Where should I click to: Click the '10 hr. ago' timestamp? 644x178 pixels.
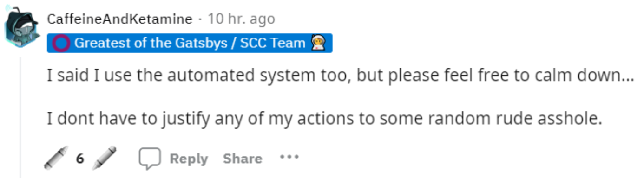point(241,19)
